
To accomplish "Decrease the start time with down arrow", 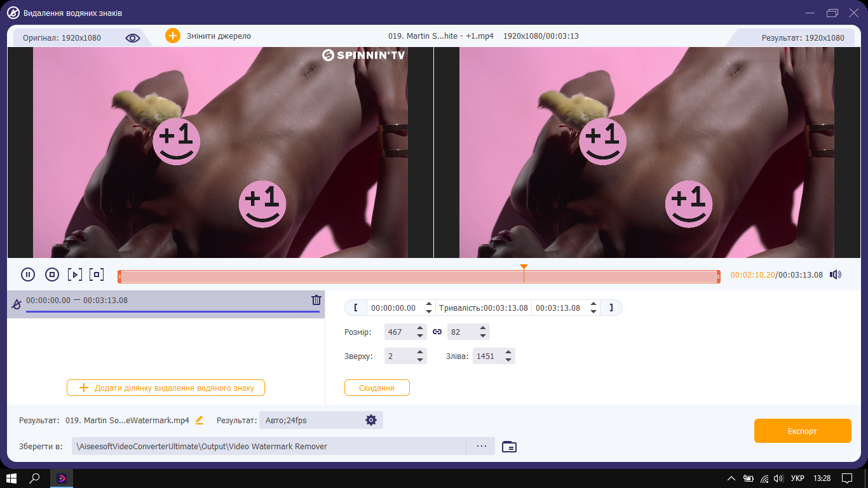I will 429,311.
